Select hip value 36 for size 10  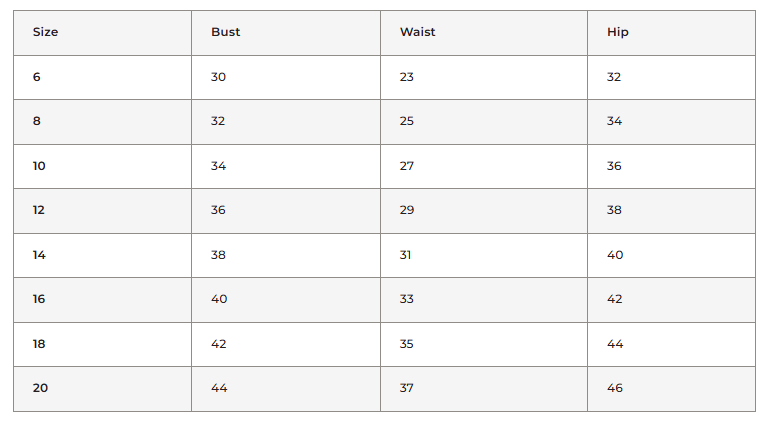coord(614,166)
